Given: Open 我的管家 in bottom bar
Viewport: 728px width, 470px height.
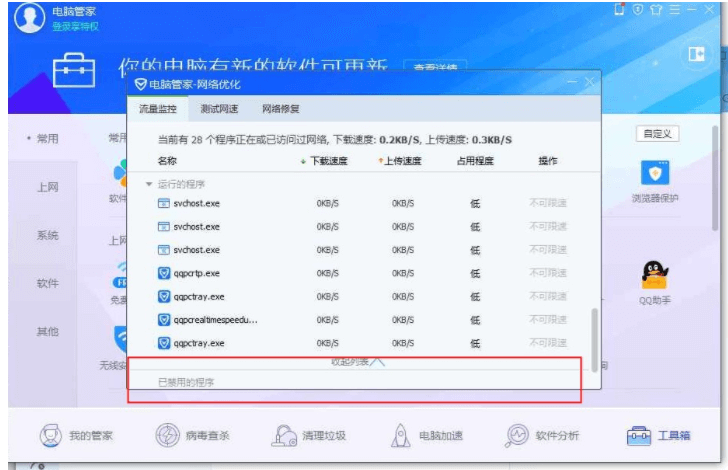Looking at the screenshot, I should tap(76, 436).
